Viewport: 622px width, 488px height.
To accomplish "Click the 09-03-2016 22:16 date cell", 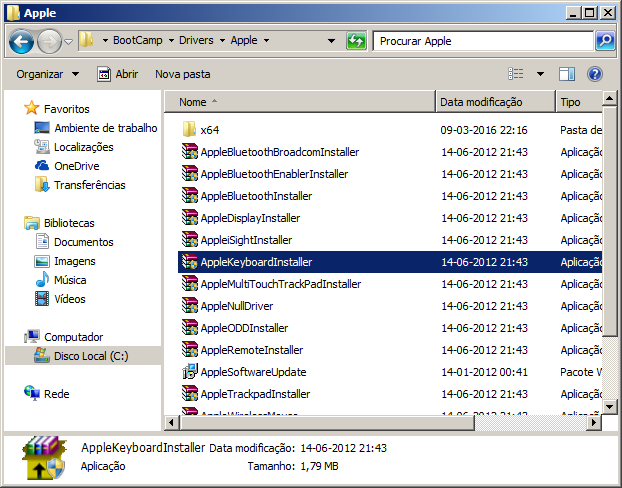I will [x=484, y=130].
